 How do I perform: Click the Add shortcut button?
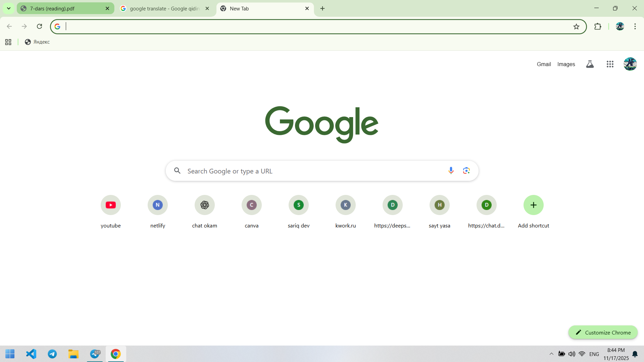tap(533, 205)
